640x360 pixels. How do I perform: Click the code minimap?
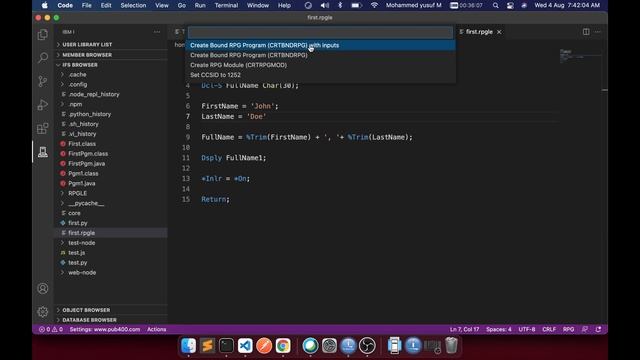pyautogui.click(x=580, y=57)
